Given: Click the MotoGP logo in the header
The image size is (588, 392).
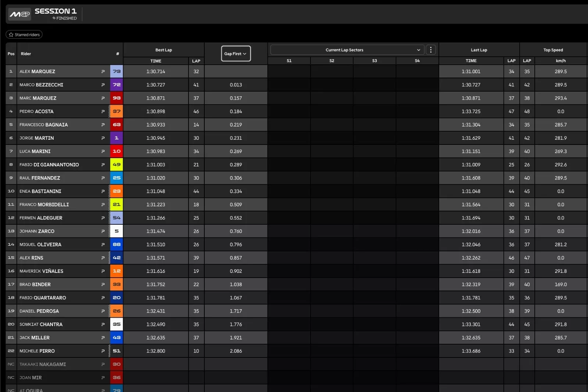Looking at the screenshot, I should click(19, 14).
